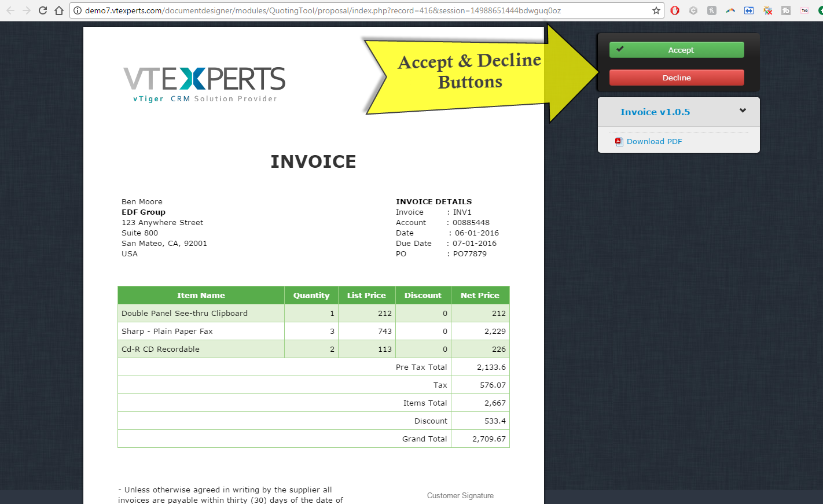The image size is (823, 504).
Task: Bookmark this page with the star icon
Action: 656,10
